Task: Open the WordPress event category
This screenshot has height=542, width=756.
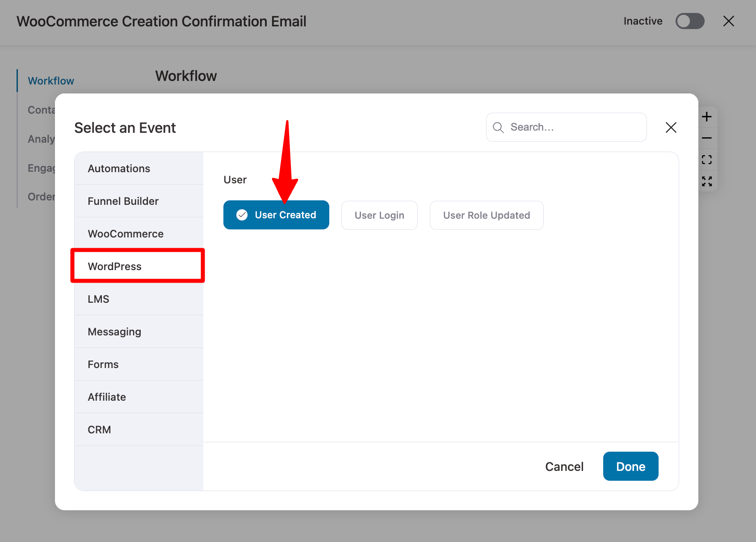Action: click(x=139, y=267)
